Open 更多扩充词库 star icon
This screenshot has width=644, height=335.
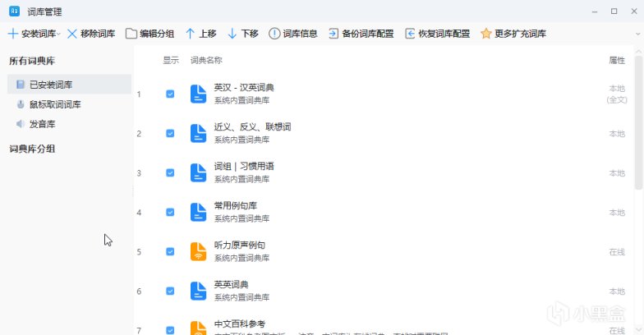486,34
